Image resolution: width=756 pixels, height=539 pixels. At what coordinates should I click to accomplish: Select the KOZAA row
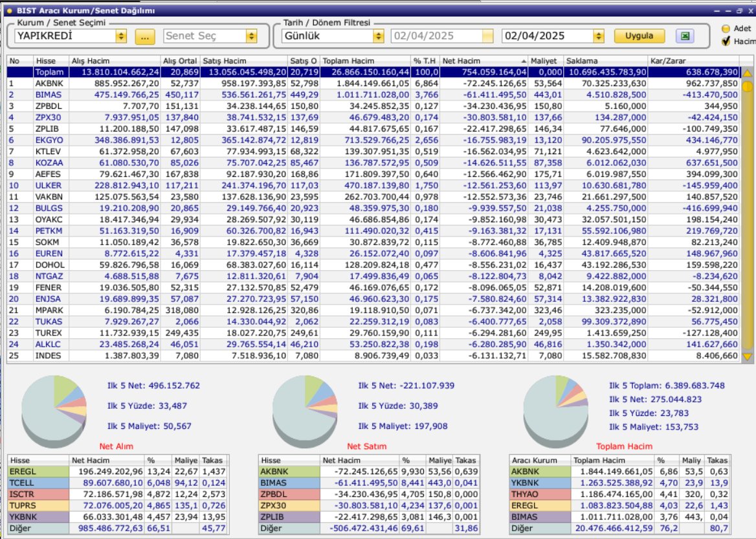[373, 163]
